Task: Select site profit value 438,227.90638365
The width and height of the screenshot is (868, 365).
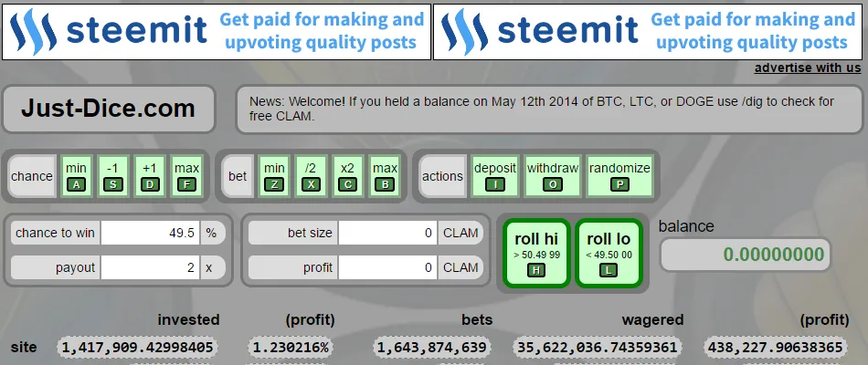Action: pos(776,348)
